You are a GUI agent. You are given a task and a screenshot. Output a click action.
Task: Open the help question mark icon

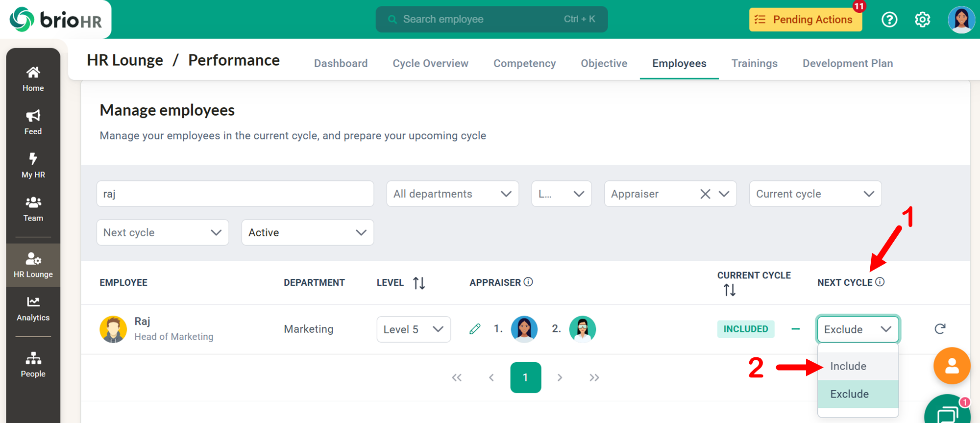pyautogui.click(x=889, y=20)
